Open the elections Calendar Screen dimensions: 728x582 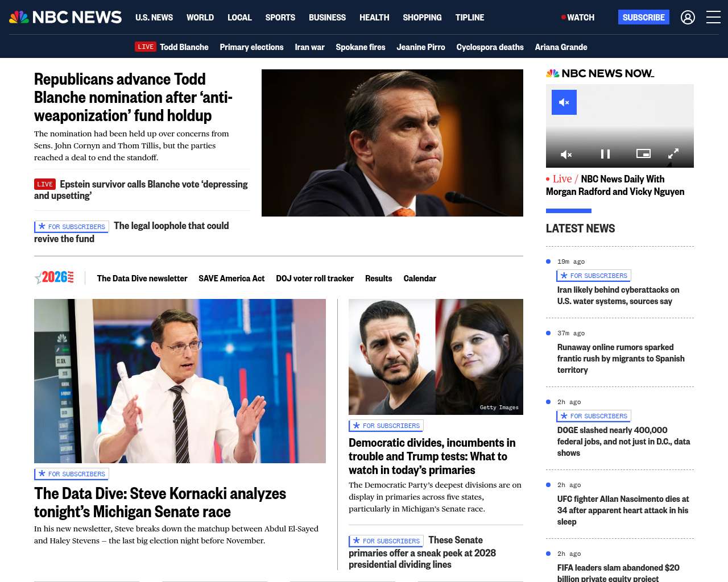[x=420, y=278]
